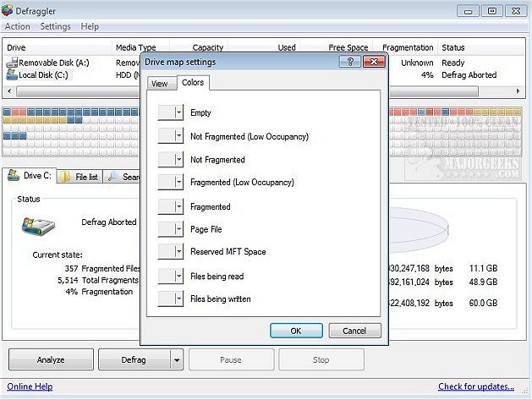532x400 pixels.
Task: Click the Status column header
Action: pyautogui.click(x=481, y=47)
